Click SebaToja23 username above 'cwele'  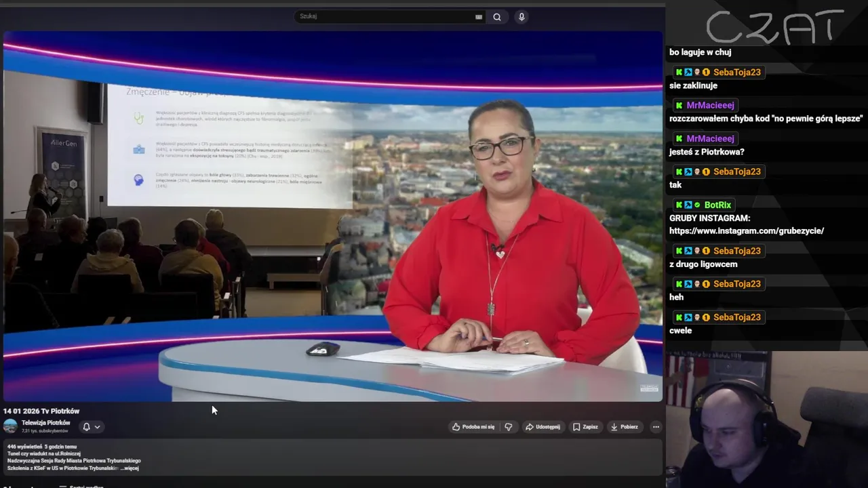click(737, 317)
